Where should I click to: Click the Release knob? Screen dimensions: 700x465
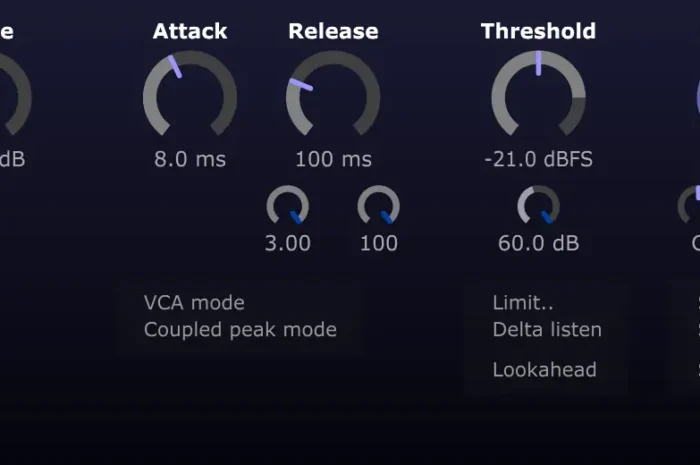click(333, 97)
